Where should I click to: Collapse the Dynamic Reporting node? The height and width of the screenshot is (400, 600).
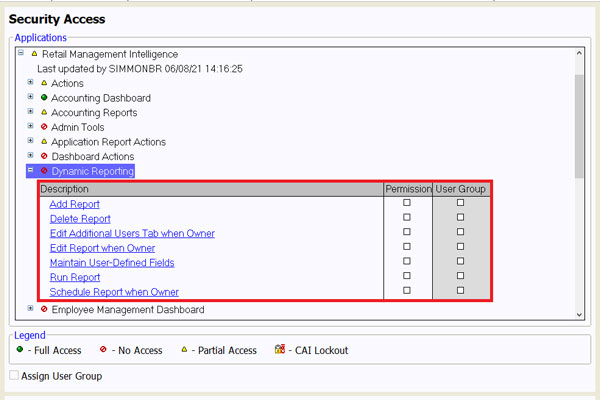pyautogui.click(x=31, y=171)
